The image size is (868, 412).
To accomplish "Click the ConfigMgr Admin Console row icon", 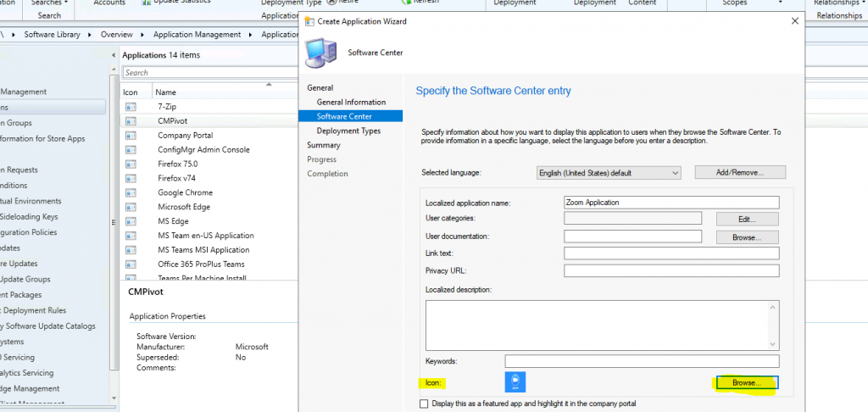I will [x=131, y=149].
